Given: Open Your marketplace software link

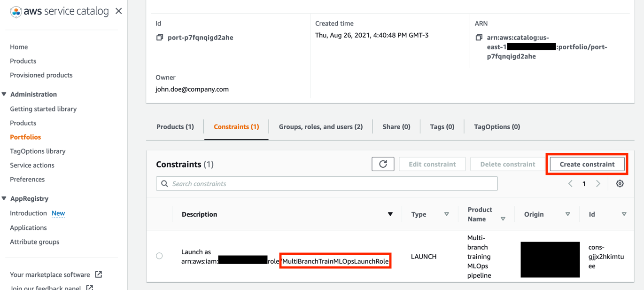Looking at the screenshot, I should pos(50,274).
